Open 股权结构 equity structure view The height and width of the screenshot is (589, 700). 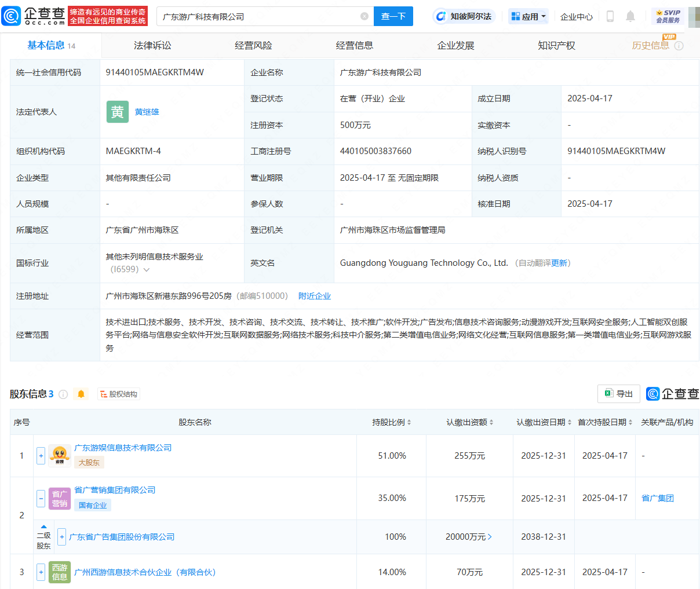(119, 394)
